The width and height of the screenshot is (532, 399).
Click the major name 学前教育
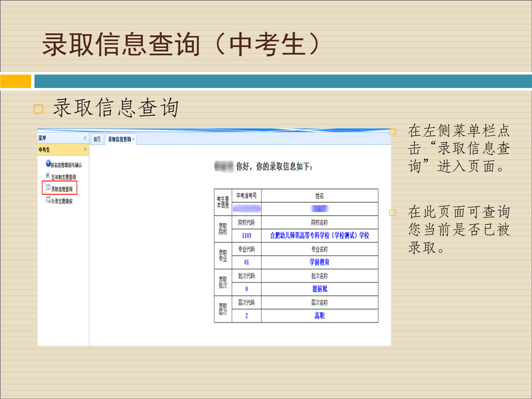click(319, 262)
